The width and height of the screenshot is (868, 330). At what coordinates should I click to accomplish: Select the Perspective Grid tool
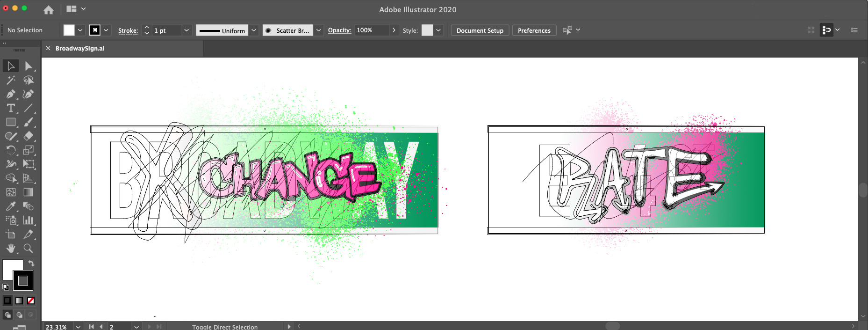click(29, 178)
